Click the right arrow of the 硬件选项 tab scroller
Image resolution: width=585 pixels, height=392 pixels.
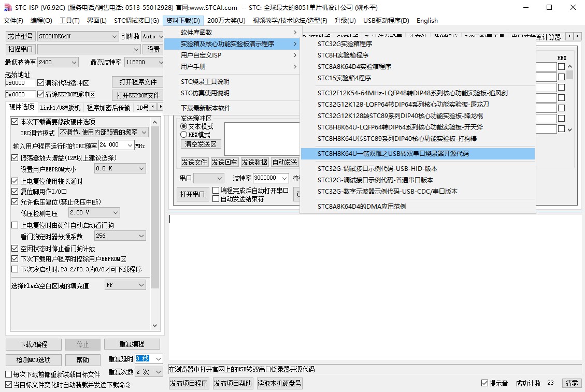point(161,107)
